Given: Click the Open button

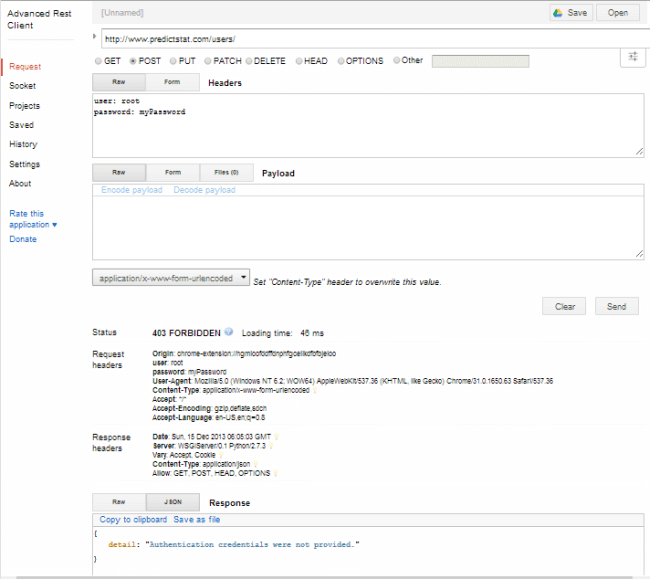Looking at the screenshot, I should [618, 13].
